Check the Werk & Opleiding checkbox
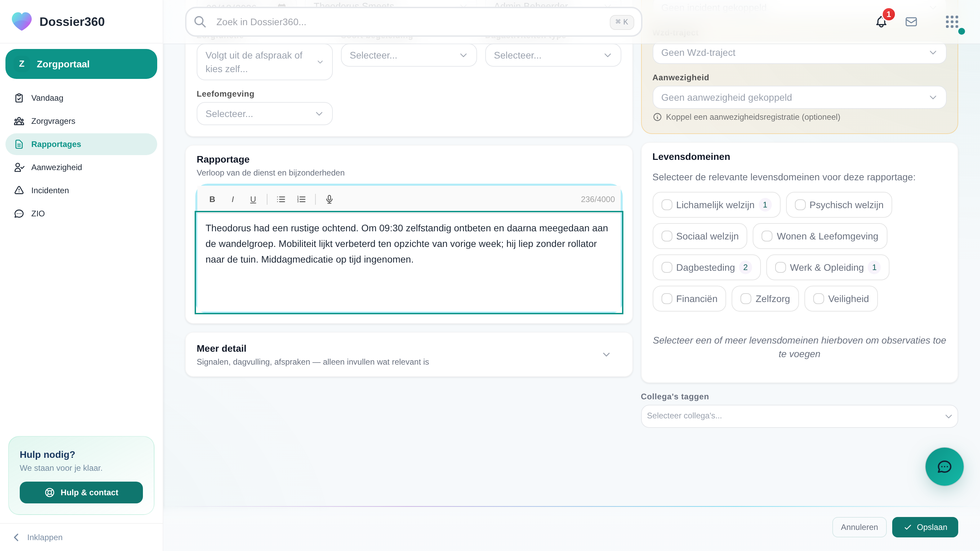Viewport: 980px width, 551px height. pyautogui.click(x=781, y=267)
